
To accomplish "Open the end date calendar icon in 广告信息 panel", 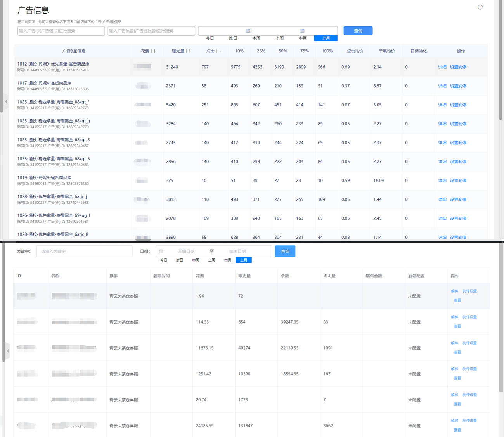I will [302, 31].
